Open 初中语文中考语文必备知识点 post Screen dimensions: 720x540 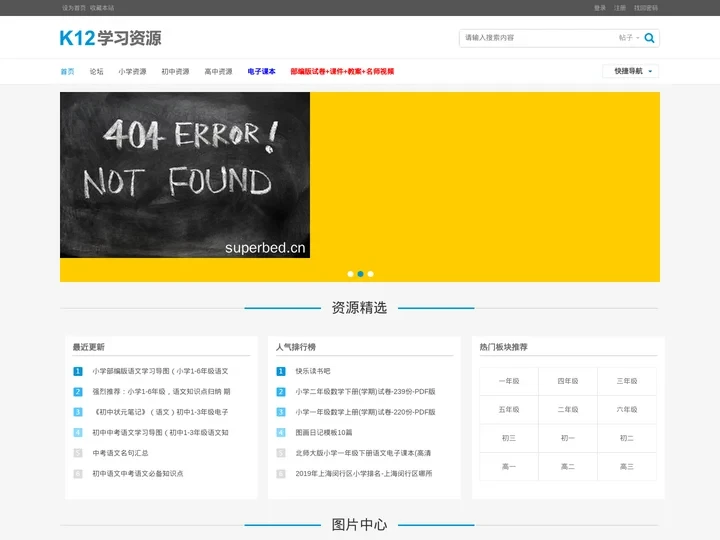pos(138,473)
